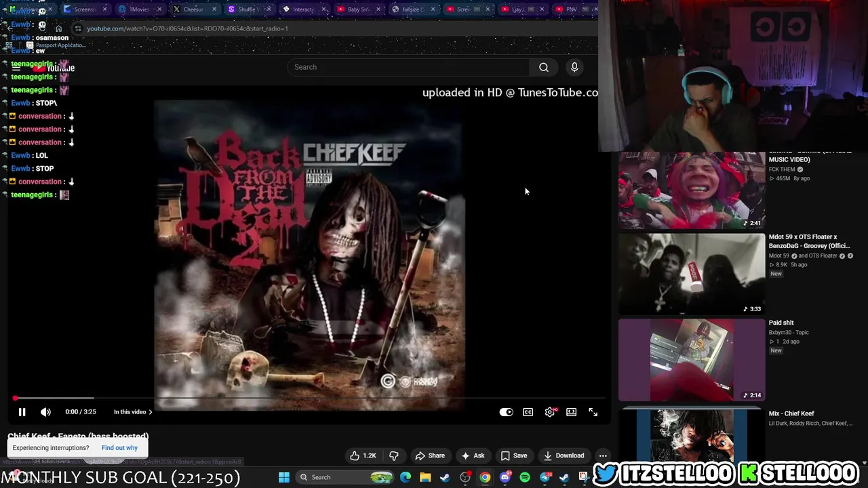This screenshot has height=488, width=868.
Task: Click the Windows taskbar search box
Action: coord(346,477)
